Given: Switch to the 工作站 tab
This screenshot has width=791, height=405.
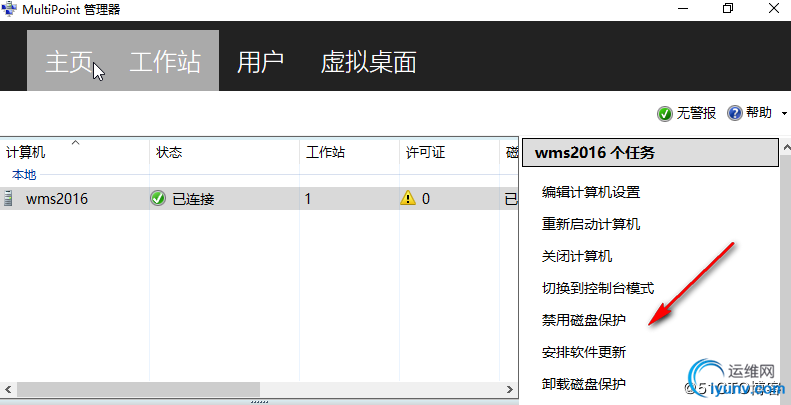Looking at the screenshot, I should [x=165, y=63].
